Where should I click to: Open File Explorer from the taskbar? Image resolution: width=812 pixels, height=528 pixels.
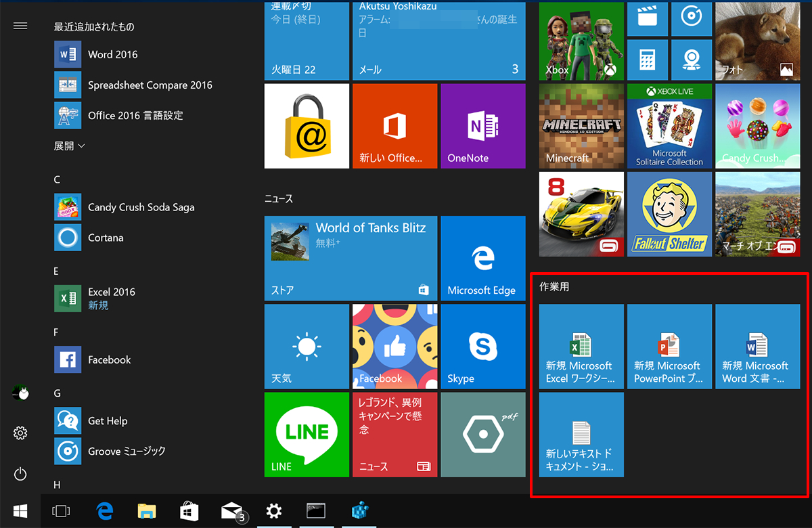(147, 511)
